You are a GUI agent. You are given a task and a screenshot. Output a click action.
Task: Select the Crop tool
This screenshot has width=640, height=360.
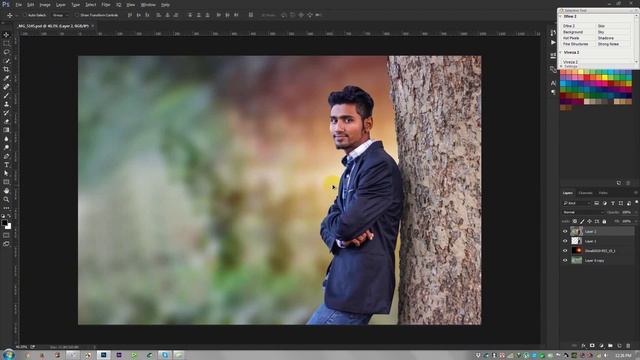pos(6,69)
